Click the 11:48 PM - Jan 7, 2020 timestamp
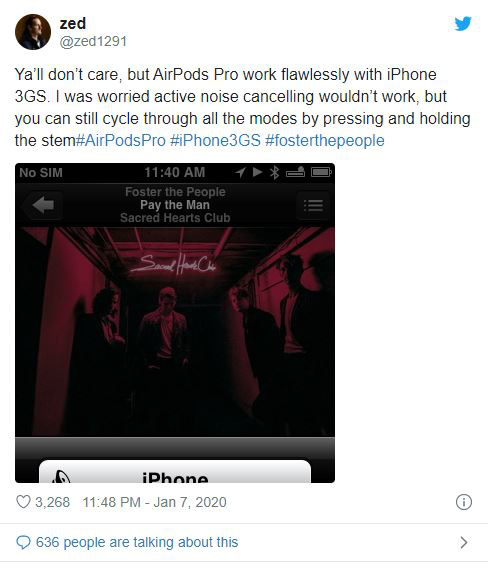Viewport: 488px width, 571px height. (x=154, y=502)
